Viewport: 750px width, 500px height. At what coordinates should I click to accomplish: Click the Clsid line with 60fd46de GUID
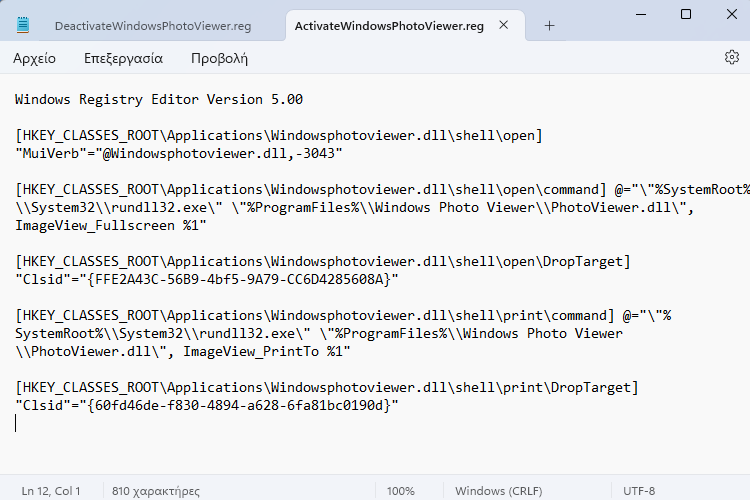click(207, 405)
